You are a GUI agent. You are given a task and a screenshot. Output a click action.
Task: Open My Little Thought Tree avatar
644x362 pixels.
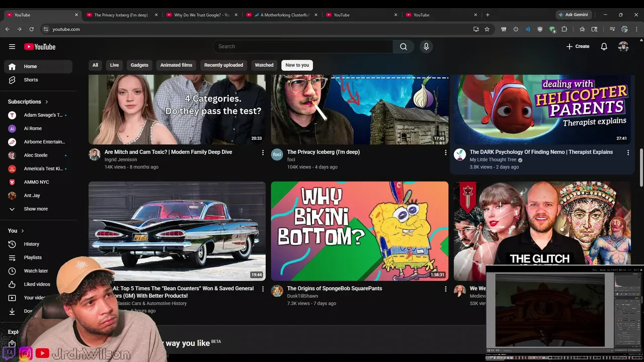(460, 154)
